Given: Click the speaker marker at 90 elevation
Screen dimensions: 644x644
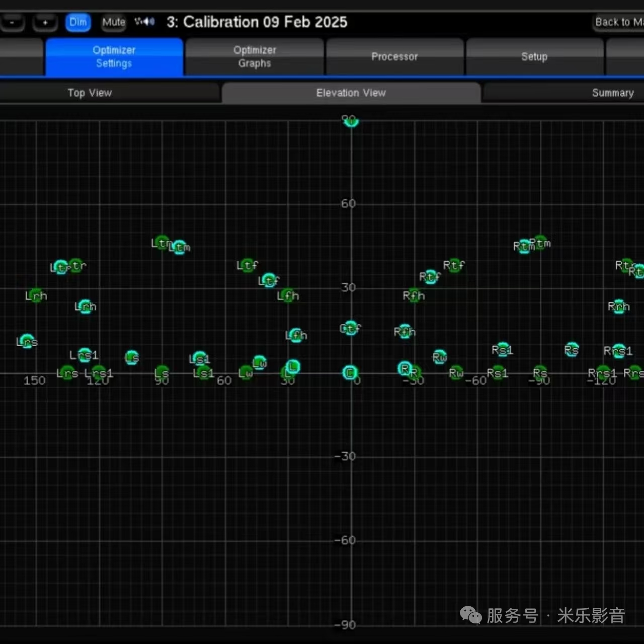Looking at the screenshot, I should (x=351, y=121).
